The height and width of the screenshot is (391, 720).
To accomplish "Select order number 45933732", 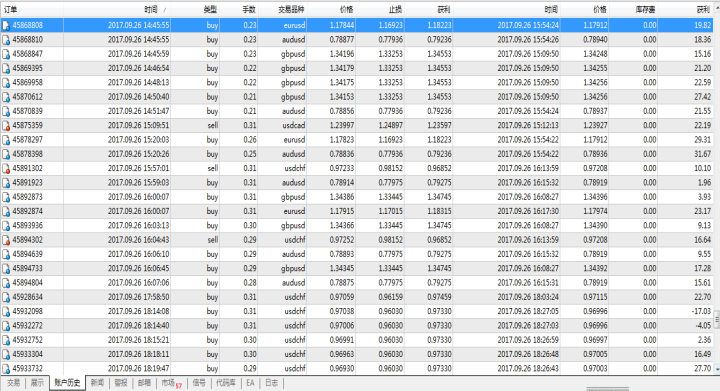I will click(x=28, y=369).
